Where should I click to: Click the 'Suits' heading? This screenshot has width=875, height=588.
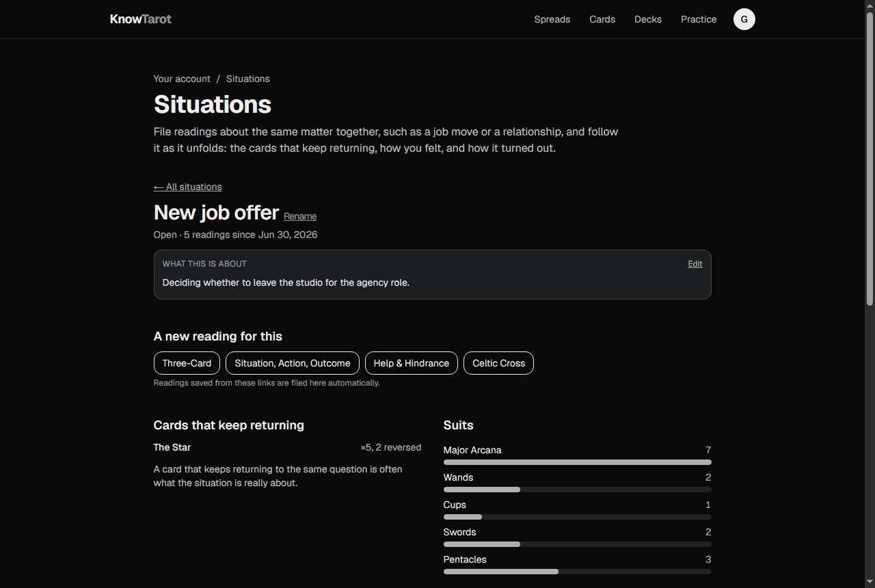tap(458, 425)
